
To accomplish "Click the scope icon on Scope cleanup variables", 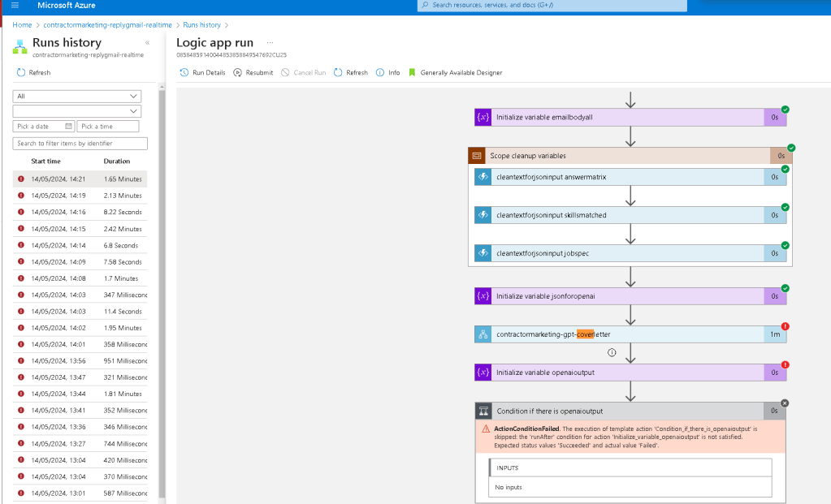I will click(x=477, y=156).
